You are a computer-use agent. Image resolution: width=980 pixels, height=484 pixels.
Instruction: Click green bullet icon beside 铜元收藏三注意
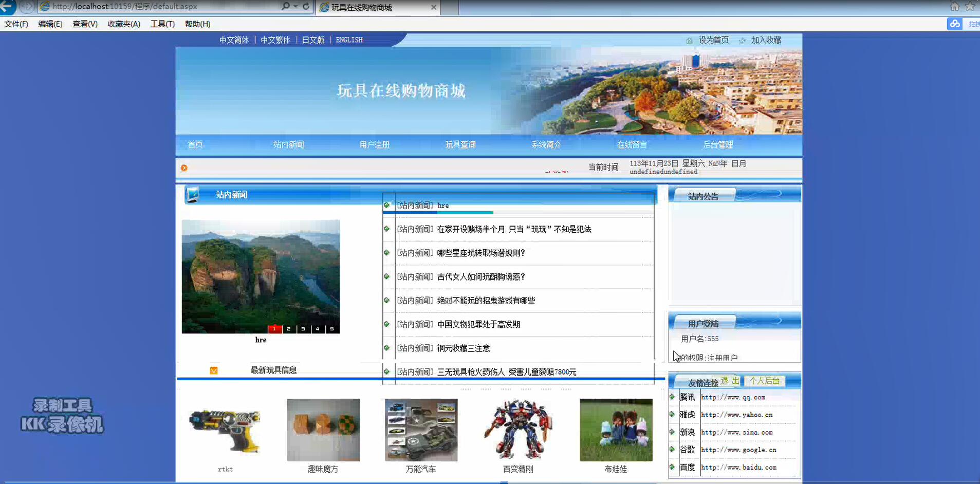pyautogui.click(x=387, y=348)
